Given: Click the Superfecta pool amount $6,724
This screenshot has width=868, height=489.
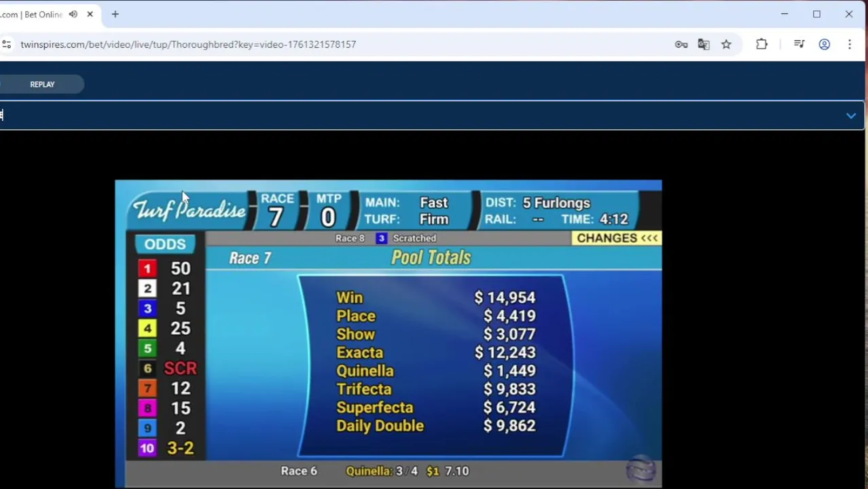Looking at the screenshot, I should [x=509, y=407].
